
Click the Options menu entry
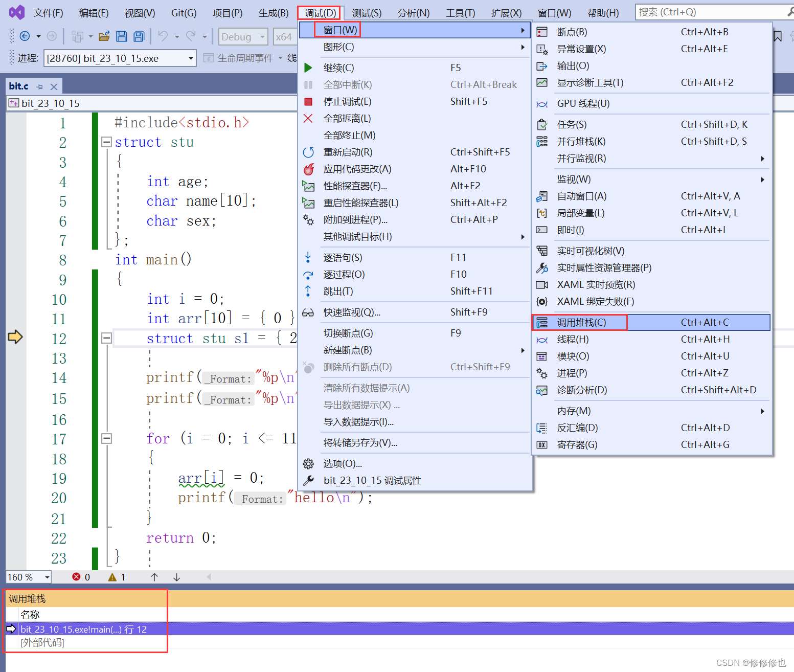(343, 464)
